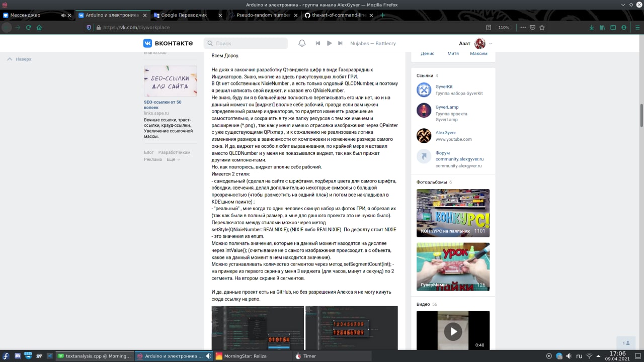This screenshot has height=362, width=644.
Task: Show site security lock info
Action: click(98, 28)
